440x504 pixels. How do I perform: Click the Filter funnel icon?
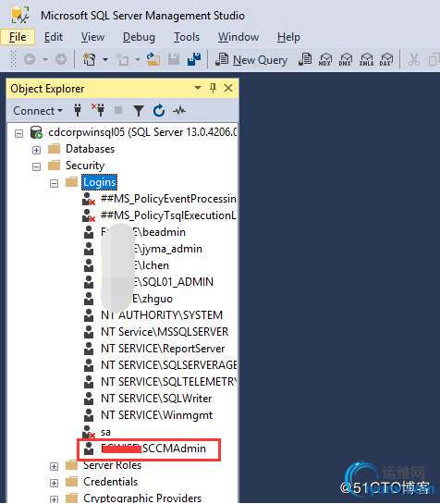139,111
